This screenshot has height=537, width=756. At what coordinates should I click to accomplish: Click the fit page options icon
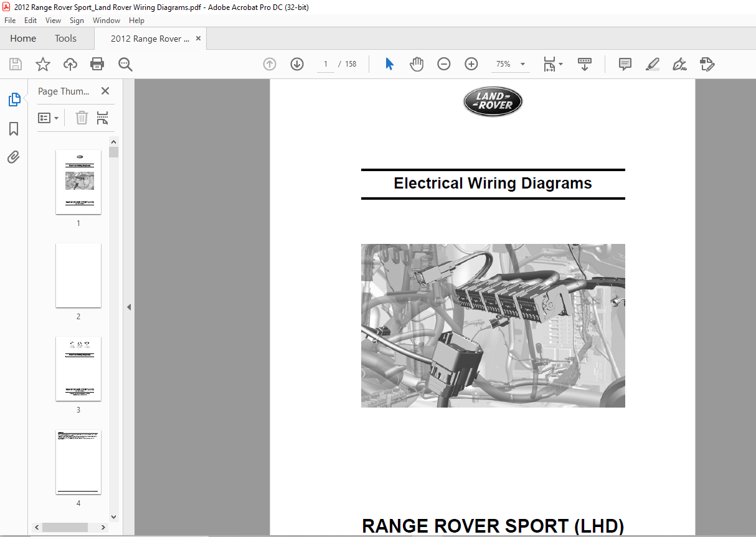(549, 64)
